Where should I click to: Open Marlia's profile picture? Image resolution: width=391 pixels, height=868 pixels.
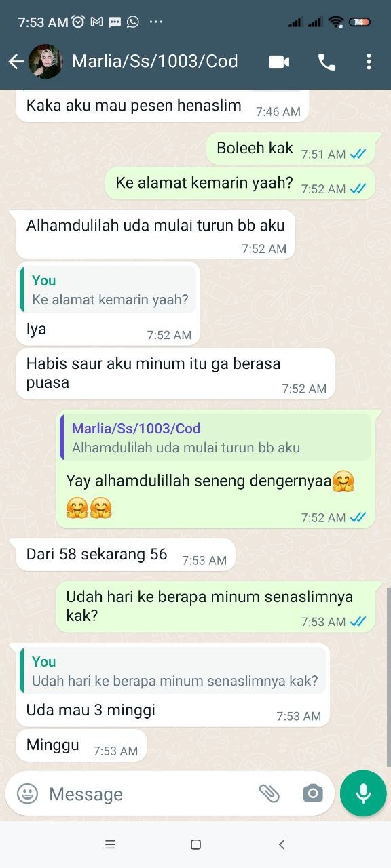[x=45, y=62]
